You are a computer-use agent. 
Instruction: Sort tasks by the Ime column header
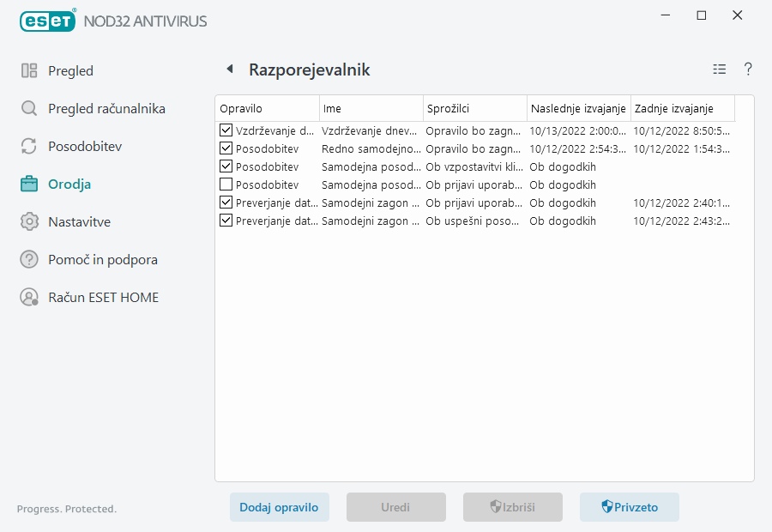point(371,108)
